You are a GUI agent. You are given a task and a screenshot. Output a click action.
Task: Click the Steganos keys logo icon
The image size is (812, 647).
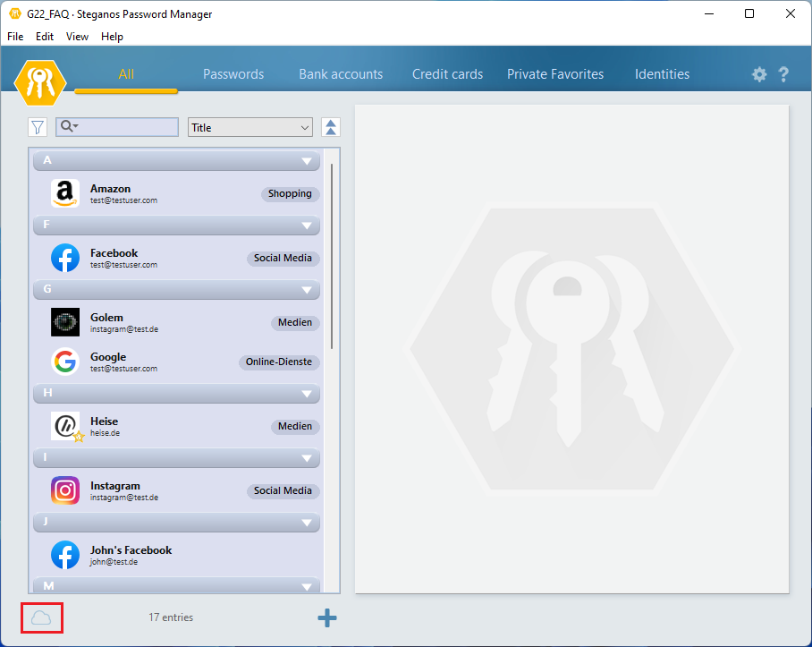(x=40, y=82)
